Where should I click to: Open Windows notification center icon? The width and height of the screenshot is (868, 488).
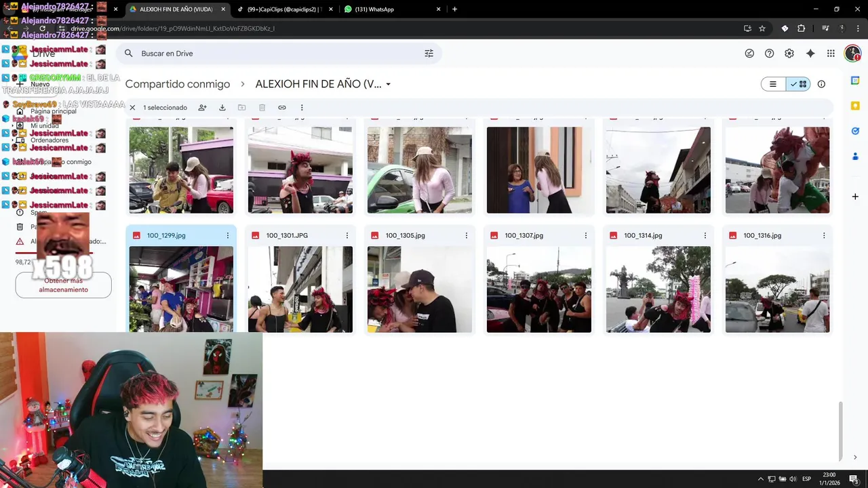pos(854,479)
